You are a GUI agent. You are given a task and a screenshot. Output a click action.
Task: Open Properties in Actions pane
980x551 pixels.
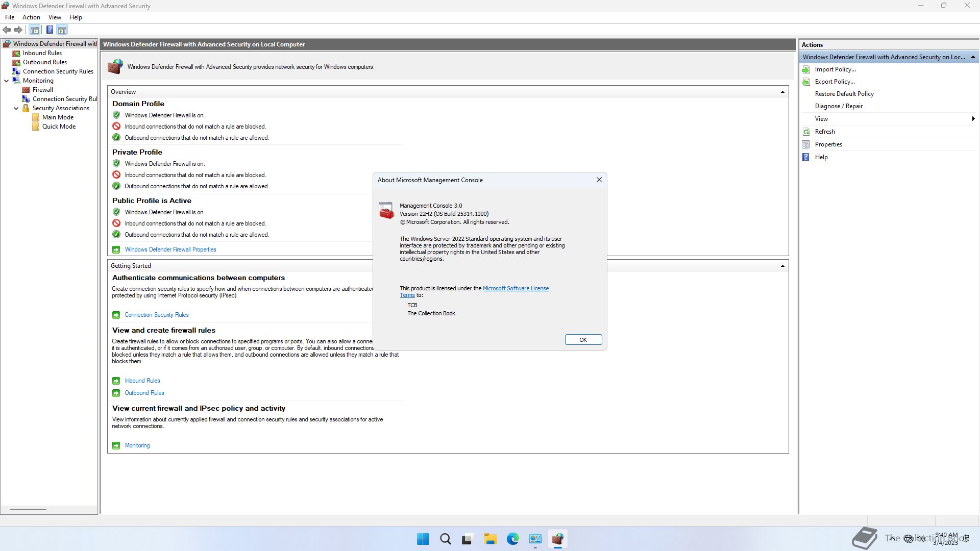point(828,144)
